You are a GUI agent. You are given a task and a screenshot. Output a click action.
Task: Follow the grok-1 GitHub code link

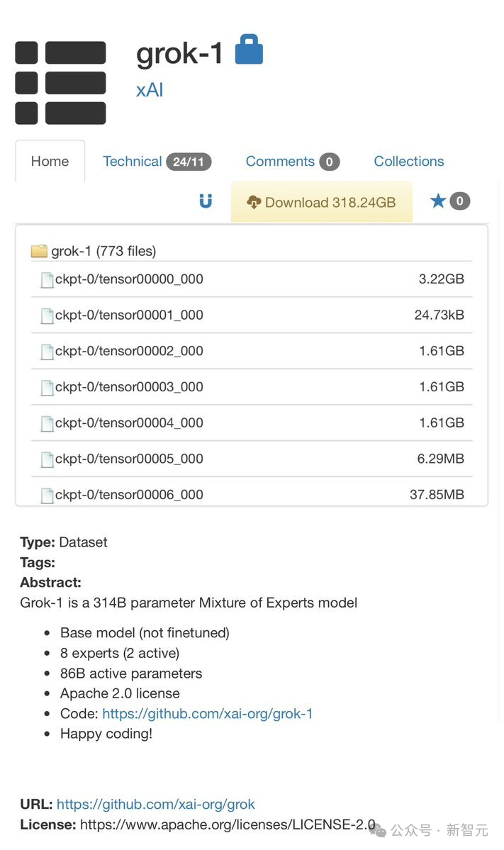click(x=207, y=713)
